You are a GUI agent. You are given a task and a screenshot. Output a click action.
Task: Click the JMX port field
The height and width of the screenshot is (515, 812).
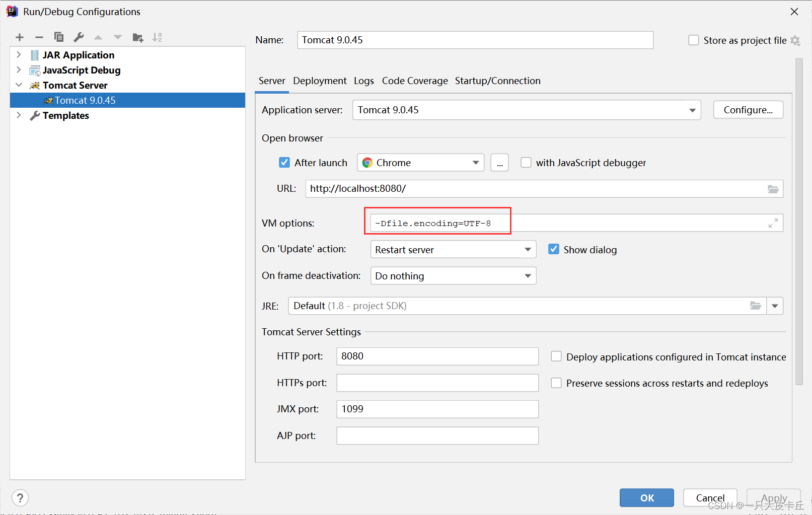pos(437,409)
